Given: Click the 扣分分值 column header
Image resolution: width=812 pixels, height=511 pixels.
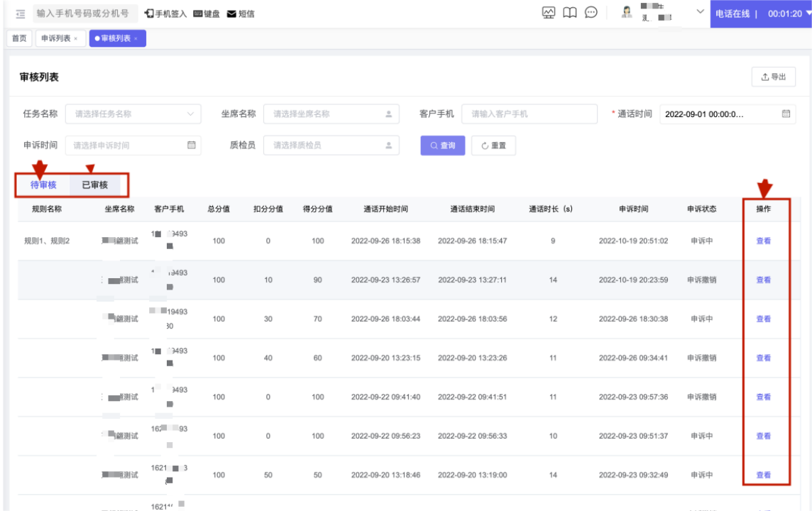Looking at the screenshot, I should point(268,209).
